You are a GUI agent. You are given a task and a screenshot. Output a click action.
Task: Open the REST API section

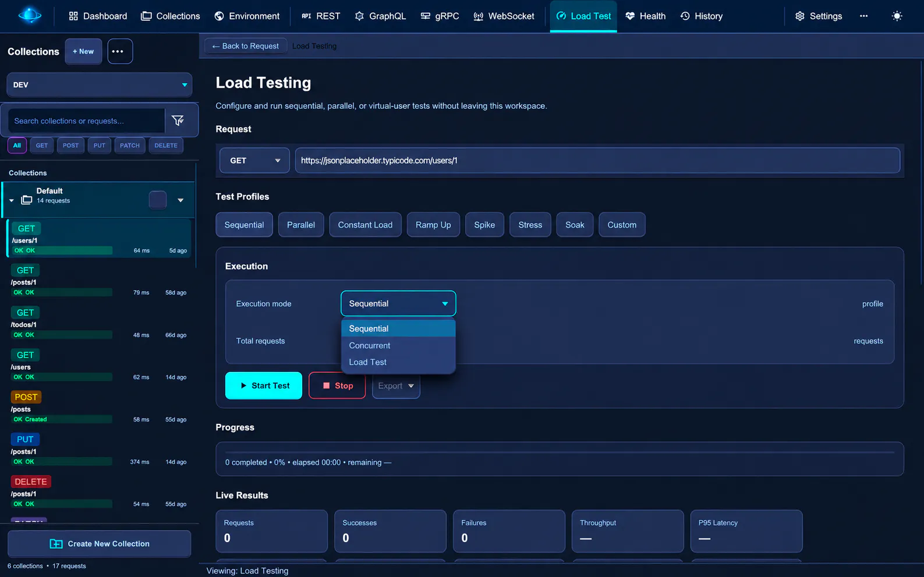(x=321, y=16)
